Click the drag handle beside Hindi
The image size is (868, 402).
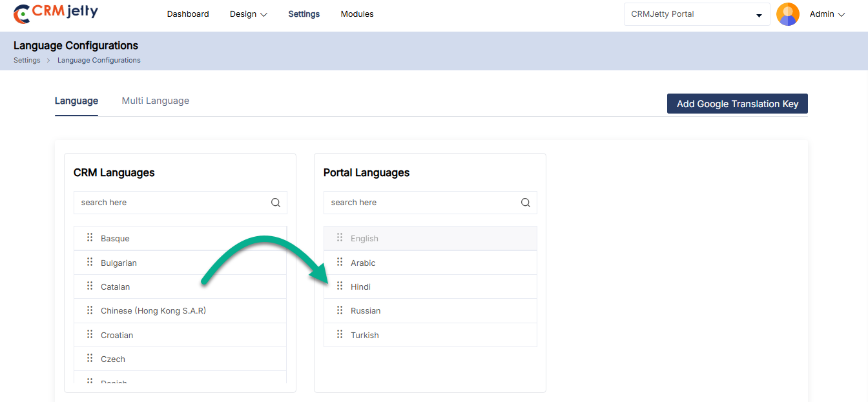tap(340, 286)
